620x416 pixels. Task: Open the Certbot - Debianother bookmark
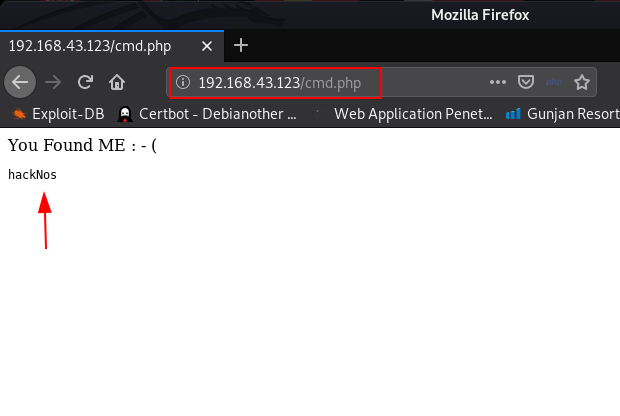click(207, 114)
